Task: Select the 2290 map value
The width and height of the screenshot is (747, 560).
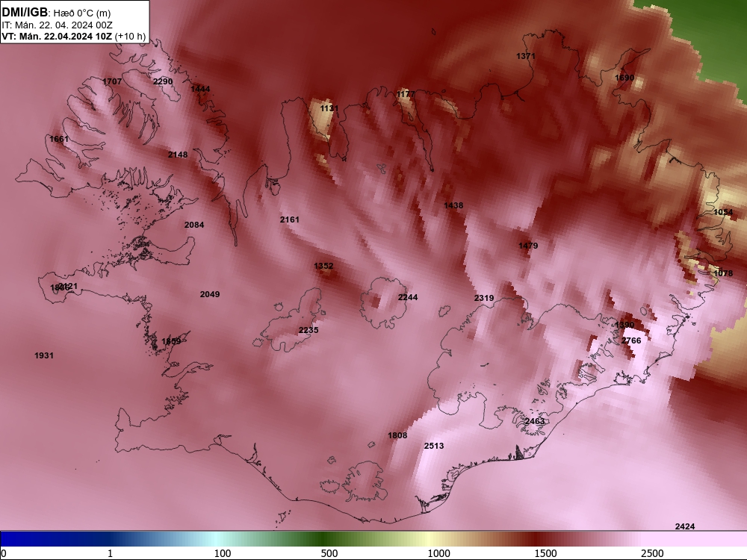Action: point(163,81)
